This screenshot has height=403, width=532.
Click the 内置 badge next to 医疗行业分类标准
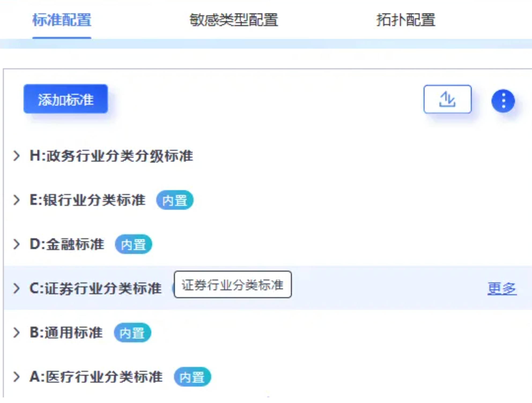(x=192, y=377)
